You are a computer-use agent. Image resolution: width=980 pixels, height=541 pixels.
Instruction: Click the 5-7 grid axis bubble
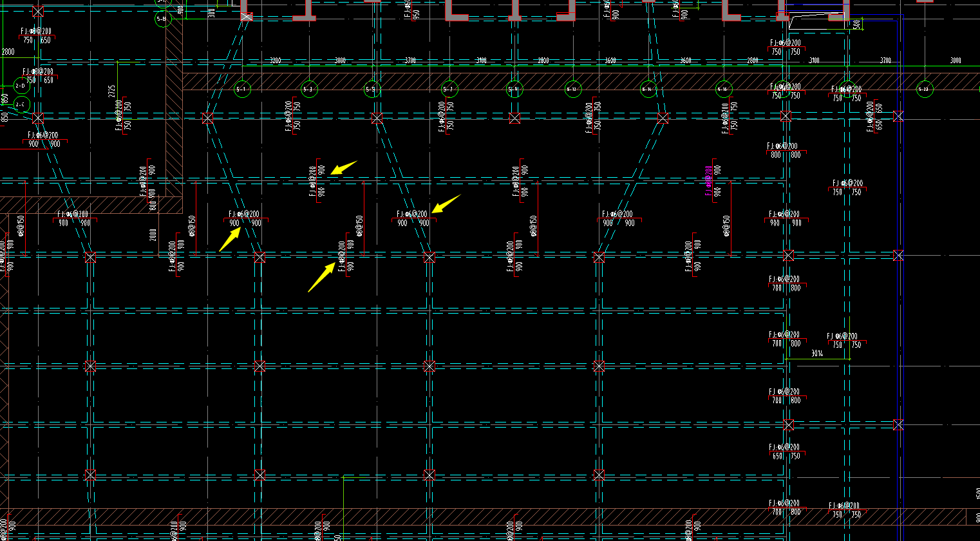pos(449,90)
